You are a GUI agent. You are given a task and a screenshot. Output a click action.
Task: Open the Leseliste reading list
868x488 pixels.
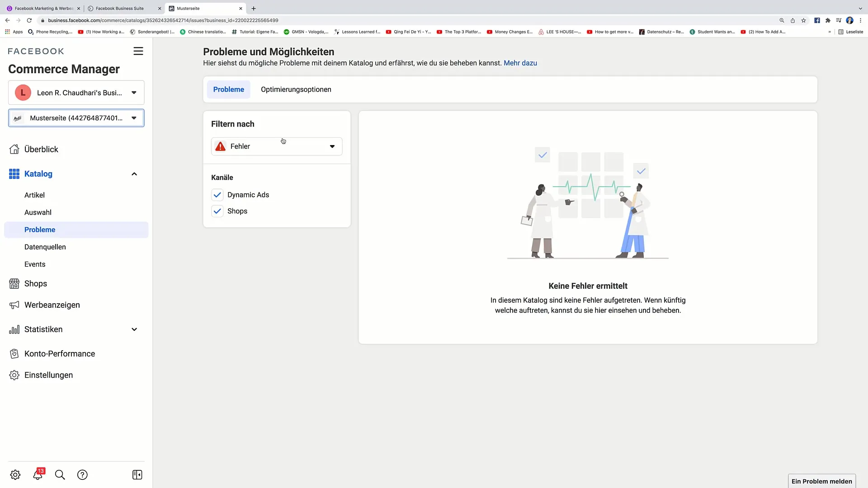coord(851,32)
